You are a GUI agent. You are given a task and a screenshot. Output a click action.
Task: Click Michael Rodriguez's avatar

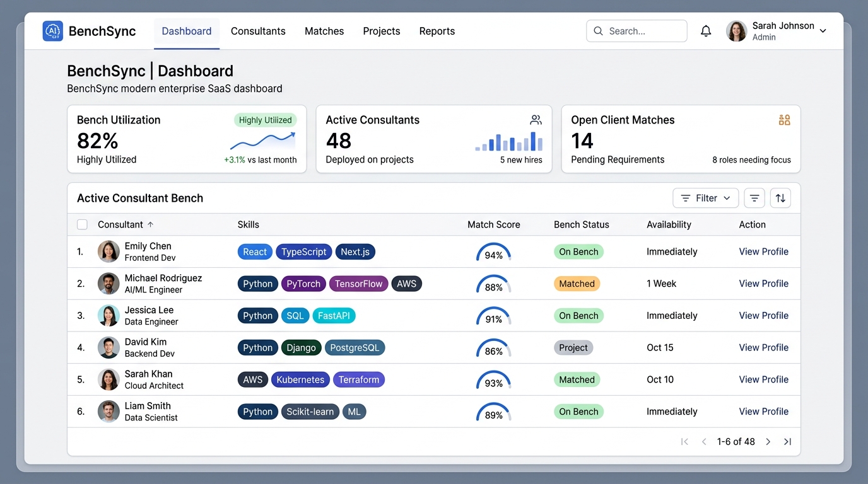(x=108, y=284)
